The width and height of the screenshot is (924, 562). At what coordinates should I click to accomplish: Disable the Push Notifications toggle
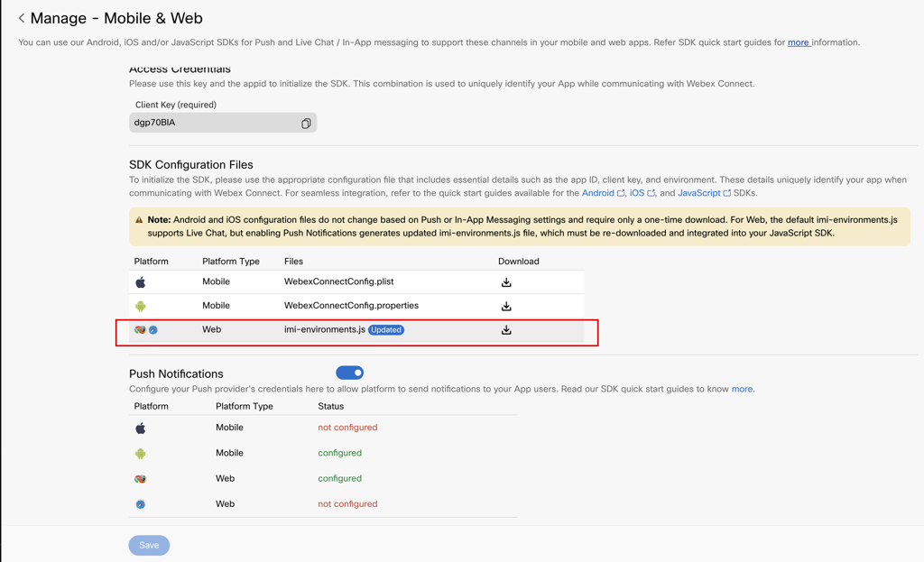[x=349, y=373]
